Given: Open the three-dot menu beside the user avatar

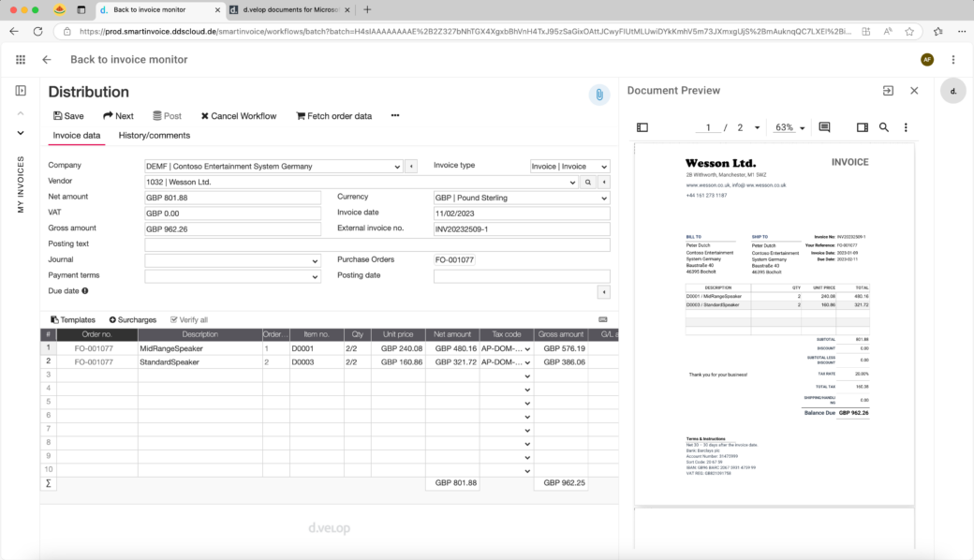Looking at the screenshot, I should (x=952, y=60).
